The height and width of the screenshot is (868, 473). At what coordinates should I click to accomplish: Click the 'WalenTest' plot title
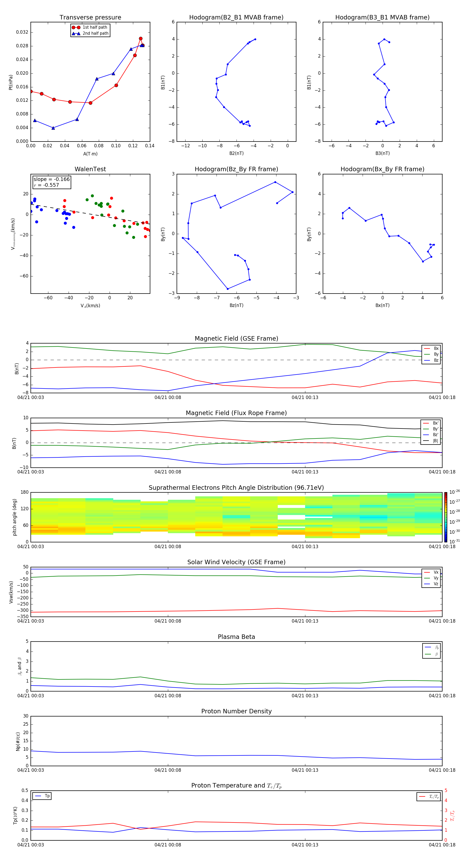[90, 169]
